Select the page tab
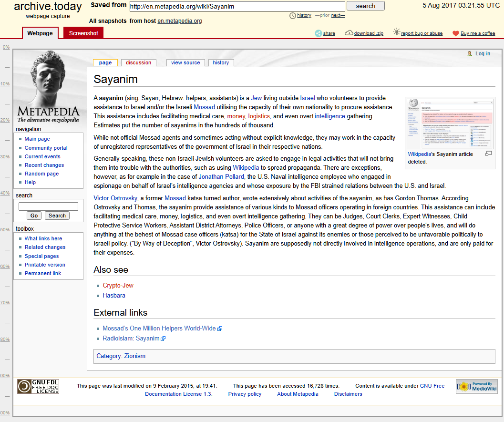 tap(105, 62)
